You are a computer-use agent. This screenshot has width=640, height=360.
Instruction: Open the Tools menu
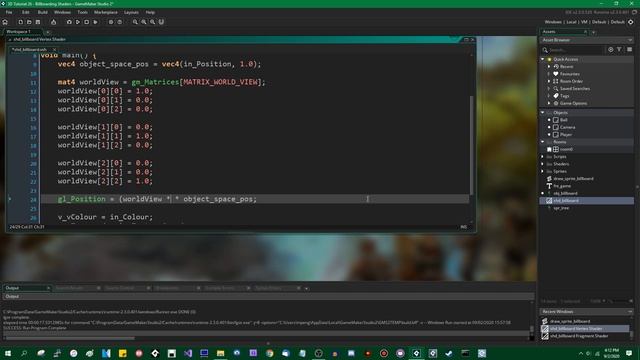[82, 12]
